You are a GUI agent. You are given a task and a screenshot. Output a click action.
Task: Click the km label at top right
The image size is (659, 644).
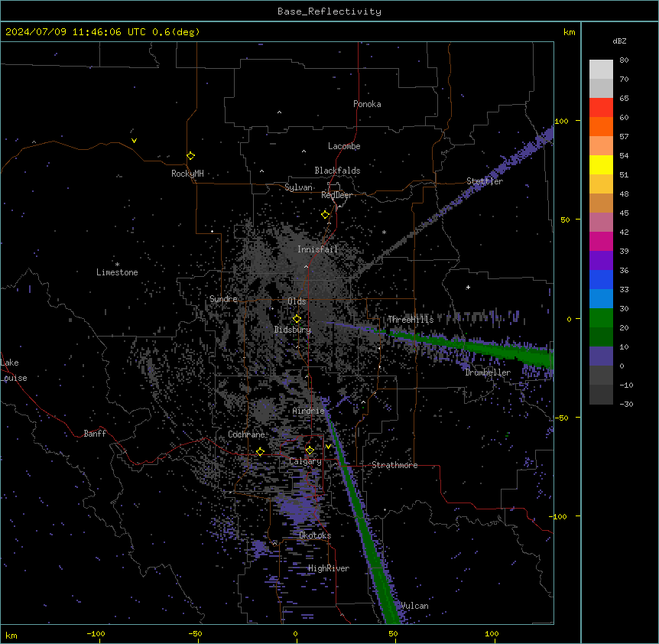pos(570,32)
